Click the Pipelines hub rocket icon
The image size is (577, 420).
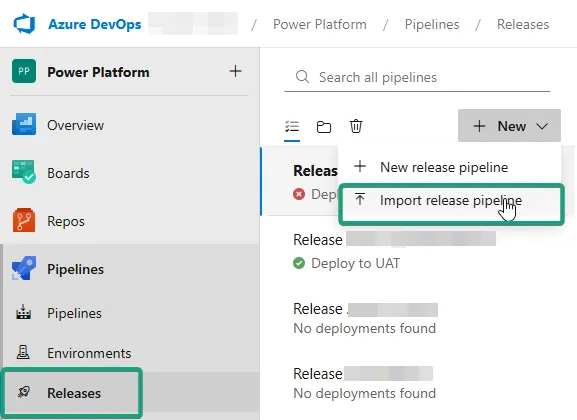pos(24,268)
